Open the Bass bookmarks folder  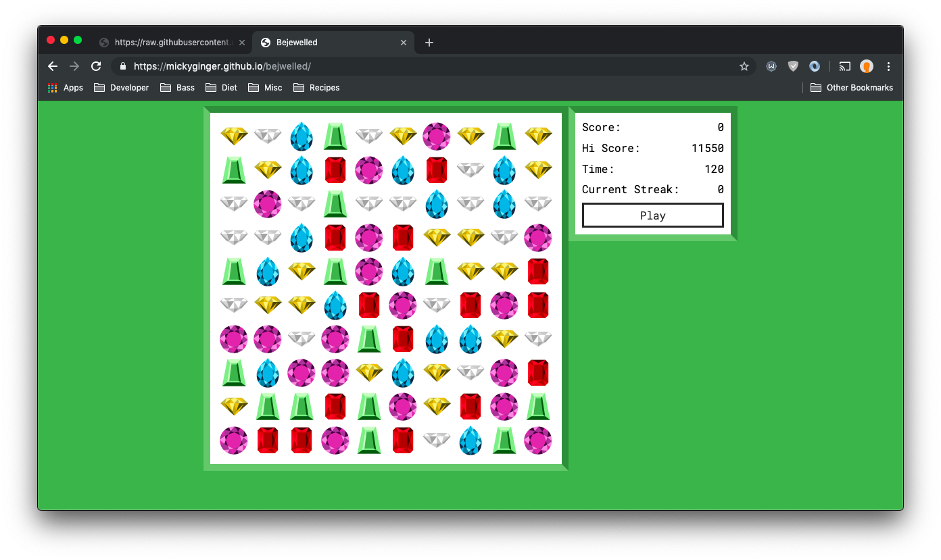[x=177, y=88]
